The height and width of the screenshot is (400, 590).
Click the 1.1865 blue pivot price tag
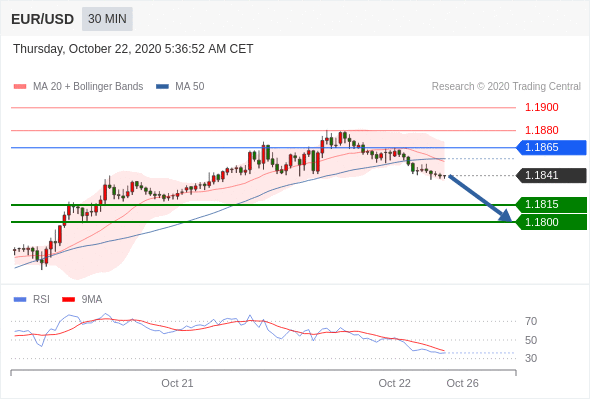point(551,148)
